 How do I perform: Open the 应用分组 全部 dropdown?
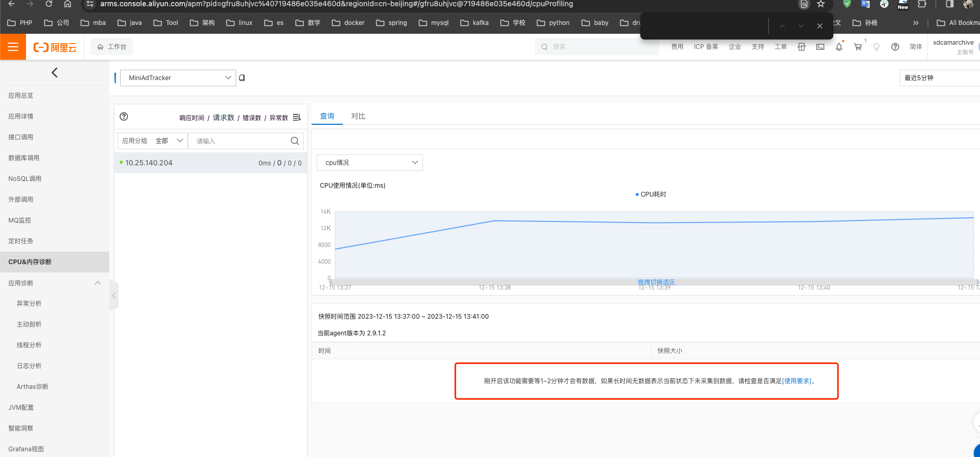click(x=153, y=141)
